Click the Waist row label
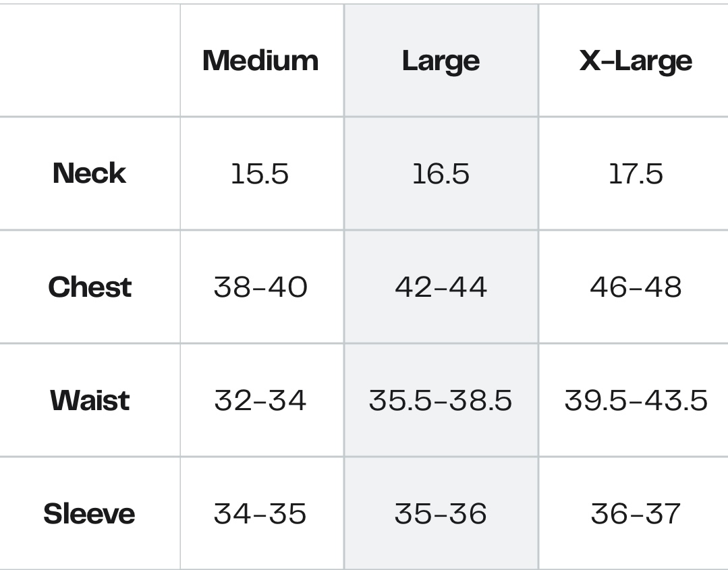This screenshot has width=728, height=570. 90,400
